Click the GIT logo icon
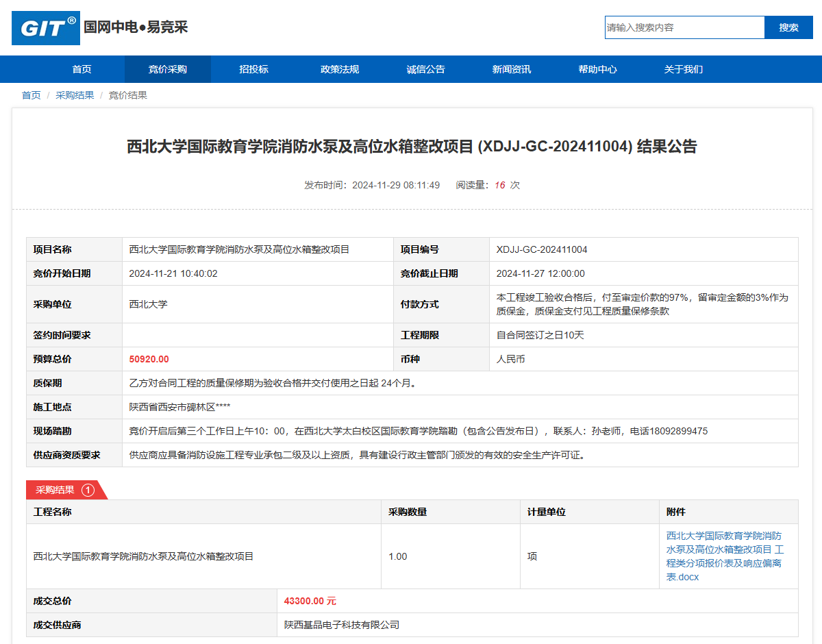822x644 pixels. point(46,28)
